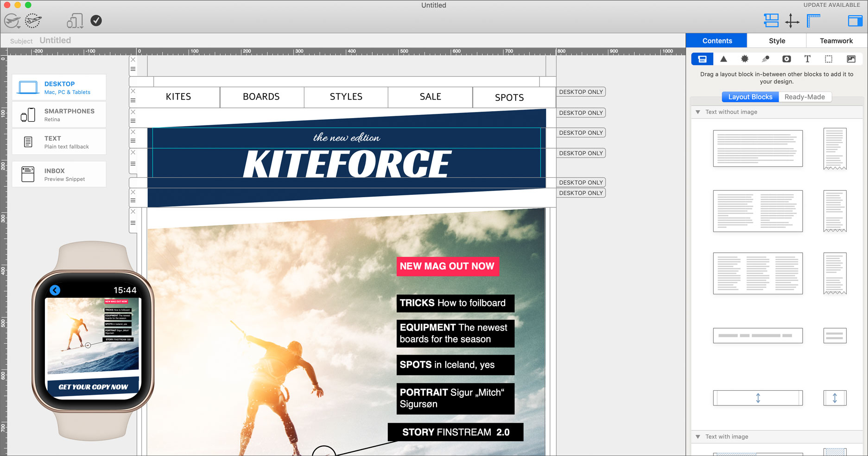This screenshot has height=456, width=868.
Task: Select the 'NEW MAG OUT NOW' label
Action: (448, 266)
